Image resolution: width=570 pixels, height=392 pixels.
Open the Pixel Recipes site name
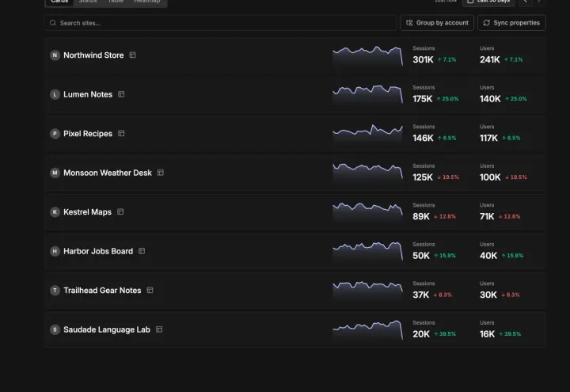pos(88,134)
